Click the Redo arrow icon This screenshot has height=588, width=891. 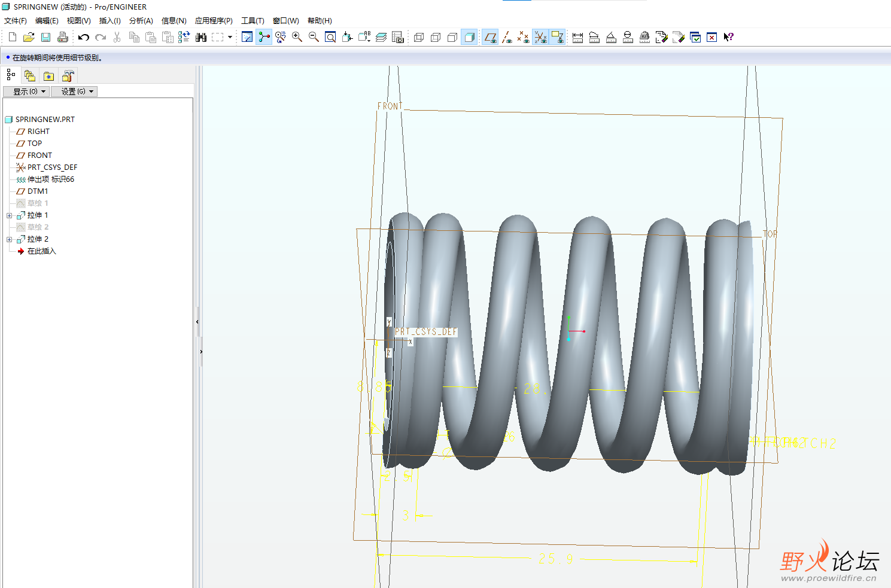pyautogui.click(x=101, y=37)
